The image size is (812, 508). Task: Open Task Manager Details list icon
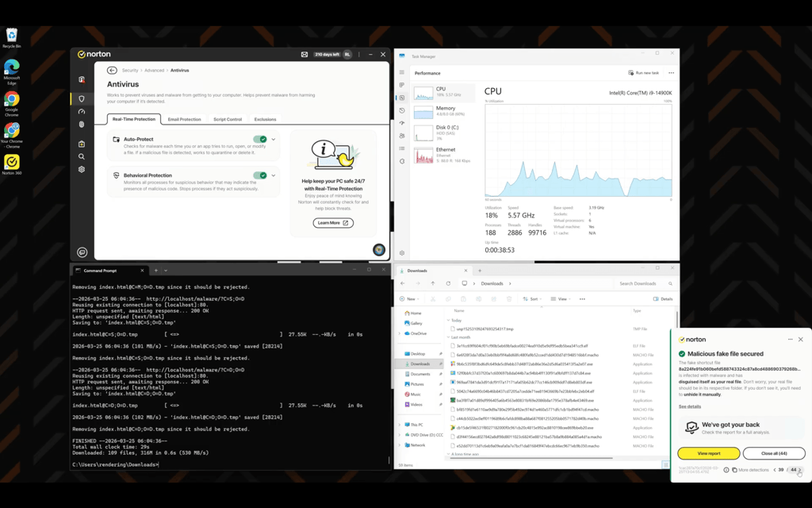402,148
